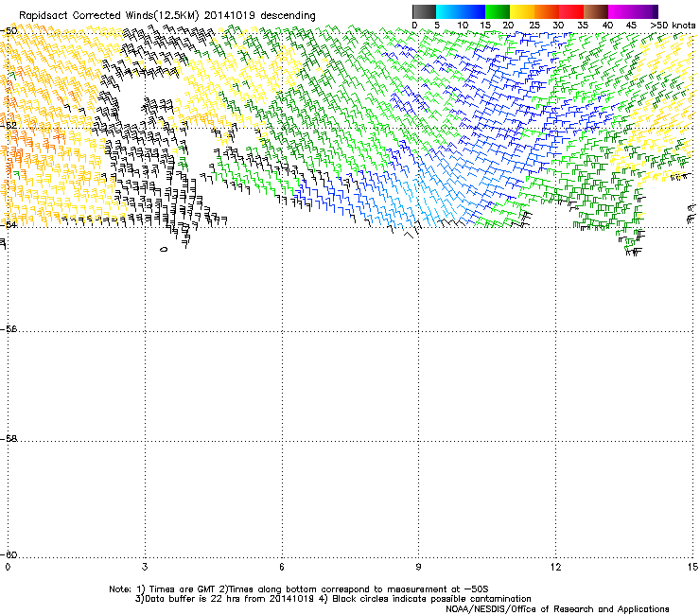Screen dimensions: 700x615
Task: Click the date '20141019 descending' in the title
Action: click(x=260, y=16)
